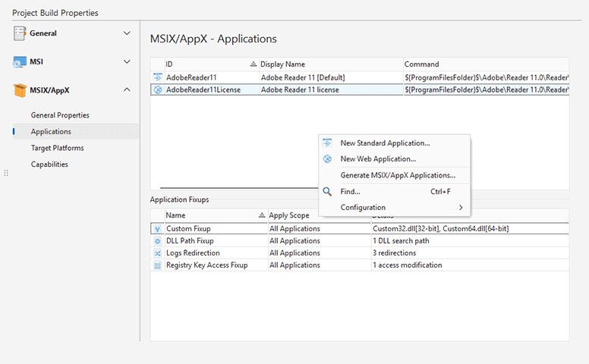The image size is (589, 364).
Task: Click the AdobeReader11 standard application row icon
Action: point(158,77)
